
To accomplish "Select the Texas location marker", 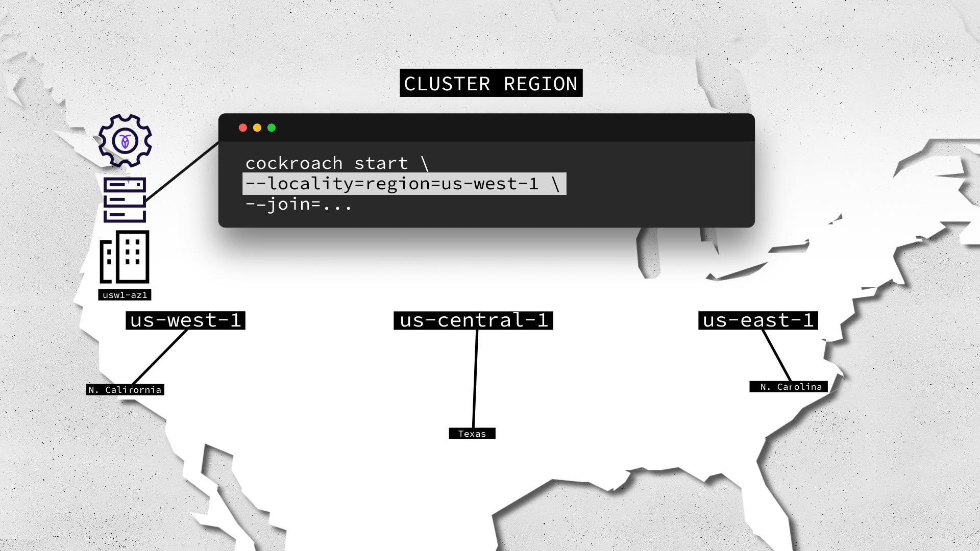I will tap(471, 433).
